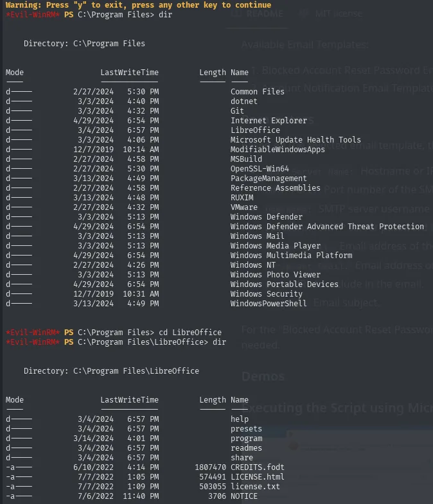433x504 pixels.
Task: Click the 'CREDITS.fodt' file name
Action: 258,467
